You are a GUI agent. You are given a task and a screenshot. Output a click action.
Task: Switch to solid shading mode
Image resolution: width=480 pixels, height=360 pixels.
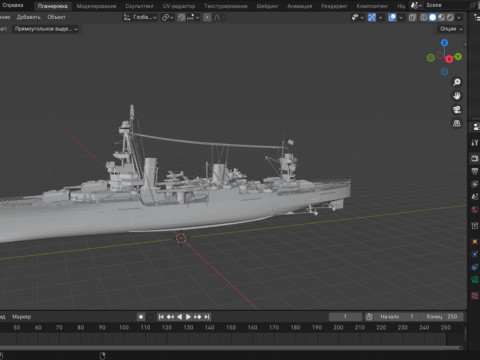coord(432,17)
